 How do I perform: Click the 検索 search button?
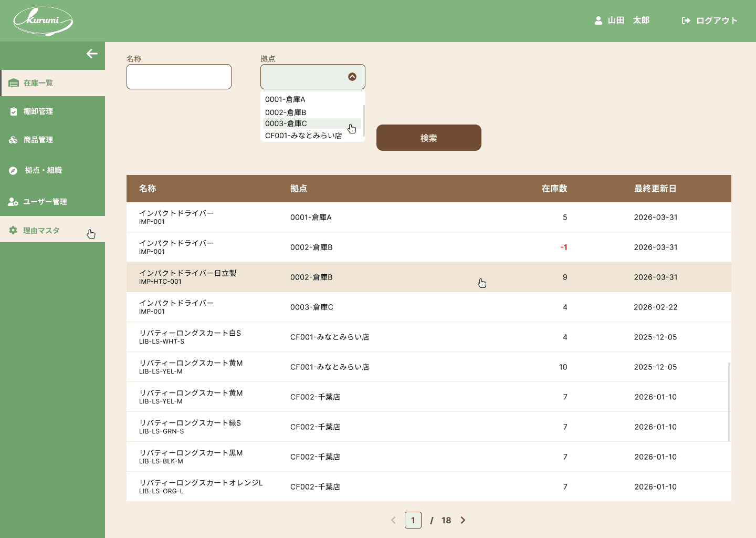click(429, 138)
